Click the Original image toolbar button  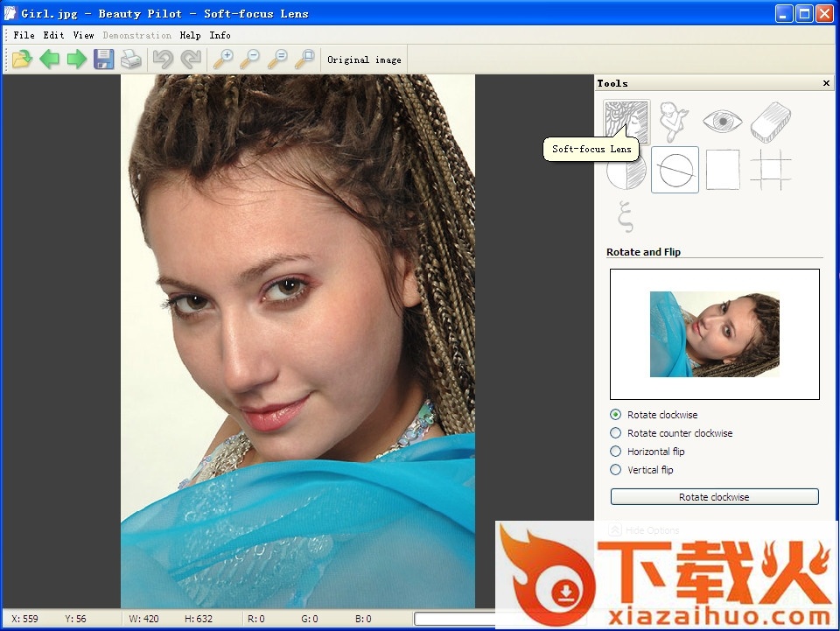tap(364, 60)
